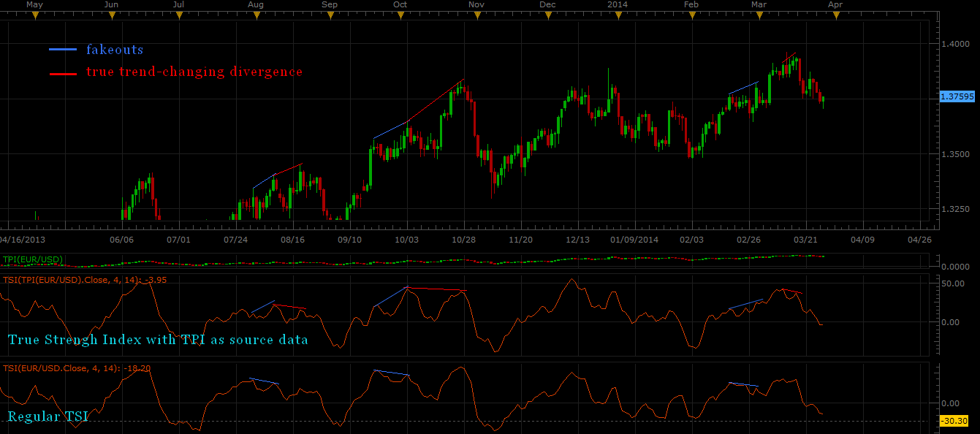
Task: Click the 07/01 date axis label
Action: tap(178, 239)
